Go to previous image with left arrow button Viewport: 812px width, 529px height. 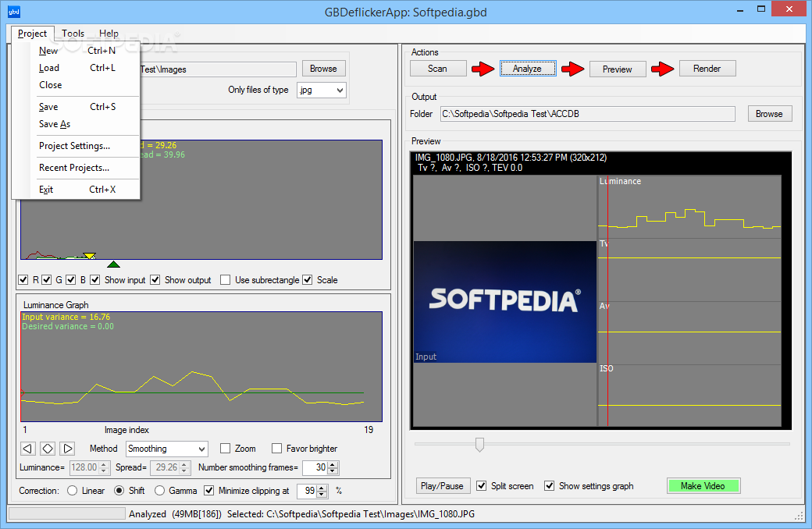[28, 449]
